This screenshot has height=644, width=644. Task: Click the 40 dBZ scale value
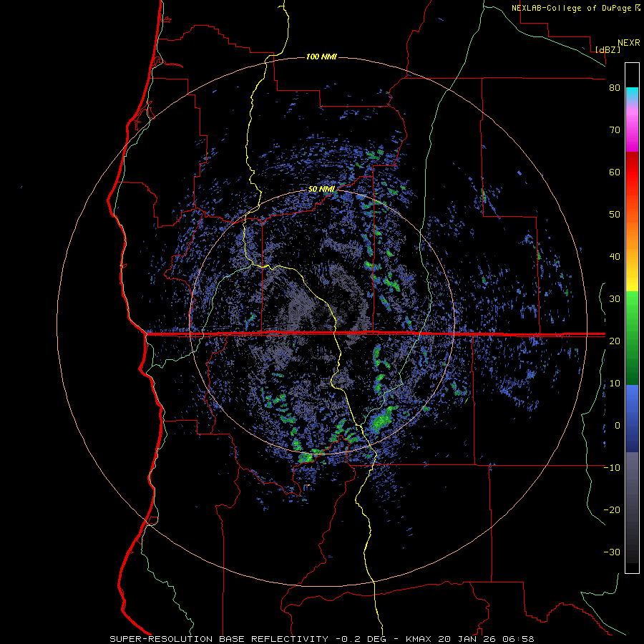(615, 257)
